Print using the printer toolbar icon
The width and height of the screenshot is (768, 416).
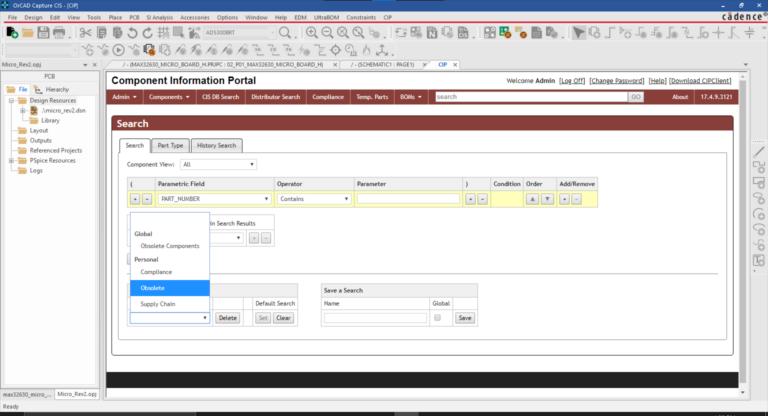(59, 33)
